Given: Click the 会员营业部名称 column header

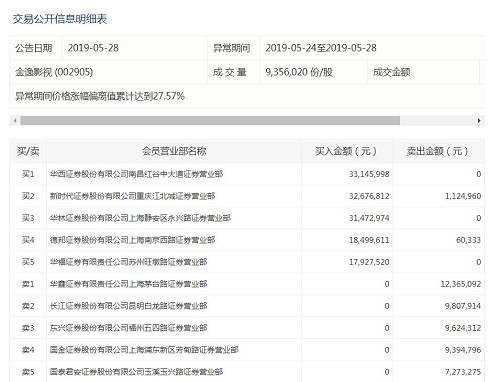Looking at the screenshot, I should pyautogui.click(x=174, y=151).
